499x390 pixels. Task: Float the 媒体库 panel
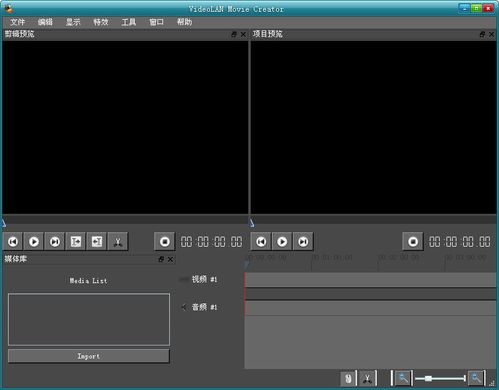point(161,259)
